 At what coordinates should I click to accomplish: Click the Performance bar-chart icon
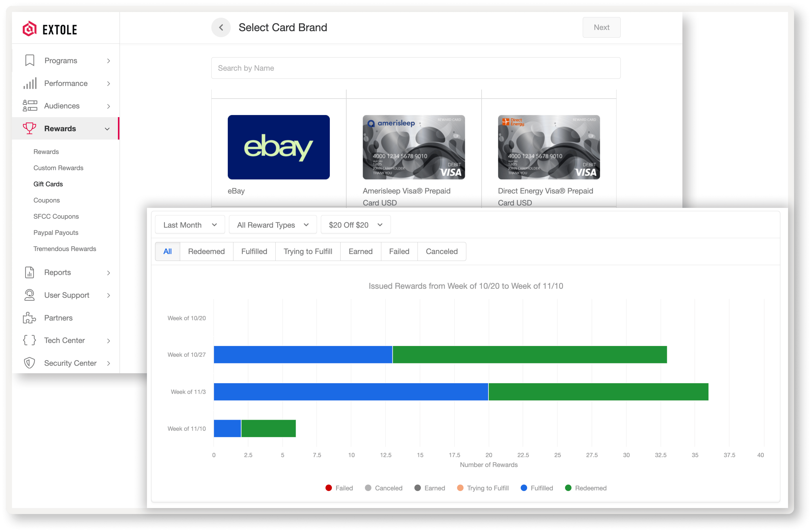(30, 83)
